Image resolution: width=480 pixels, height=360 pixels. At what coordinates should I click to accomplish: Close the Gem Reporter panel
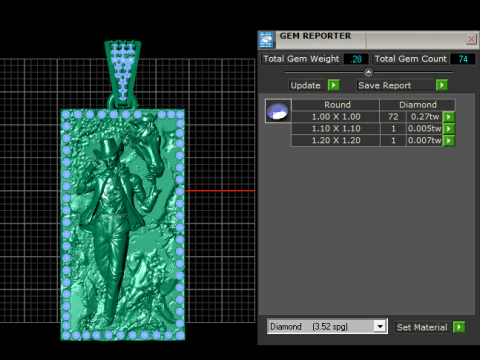point(471,39)
